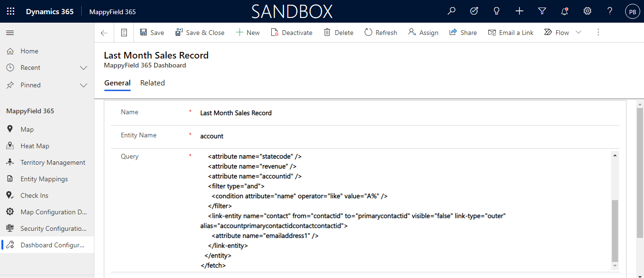Open Security Configuration in sidebar

point(47,228)
